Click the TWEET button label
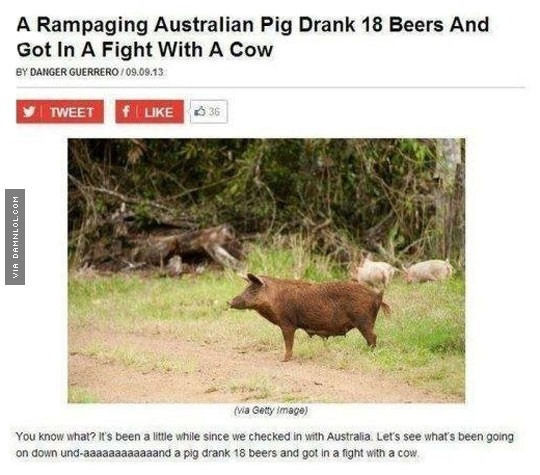 tap(72, 112)
